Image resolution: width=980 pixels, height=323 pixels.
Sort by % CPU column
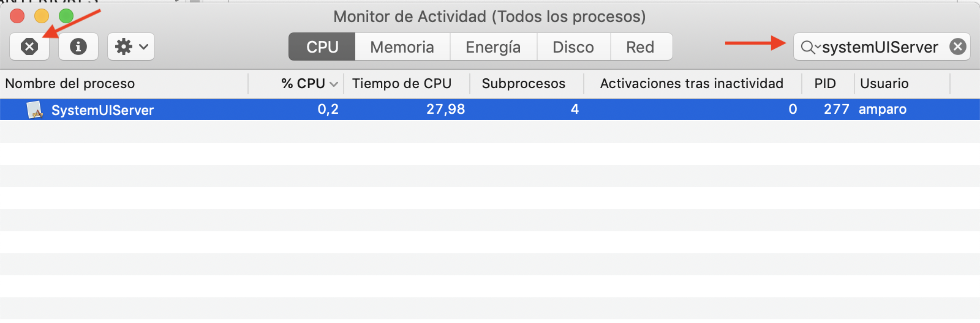click(x=303, y=84)
